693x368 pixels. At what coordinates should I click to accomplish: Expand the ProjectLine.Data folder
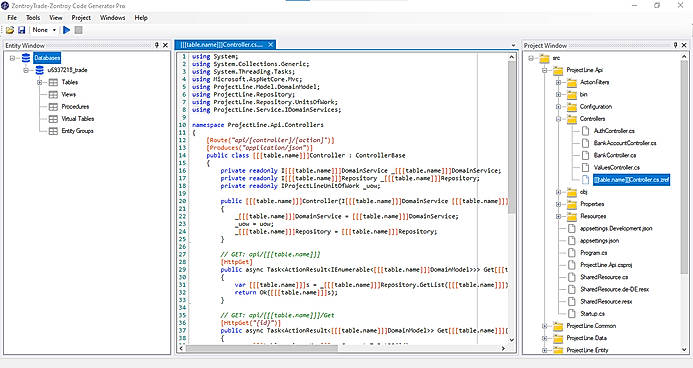pyautogui.click(x=544, y=338)
